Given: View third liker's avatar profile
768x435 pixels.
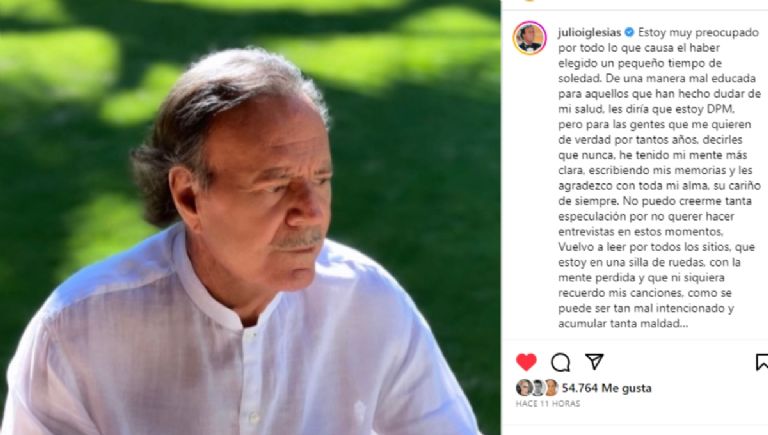Looking at the screenshot, I should [551, 387].
